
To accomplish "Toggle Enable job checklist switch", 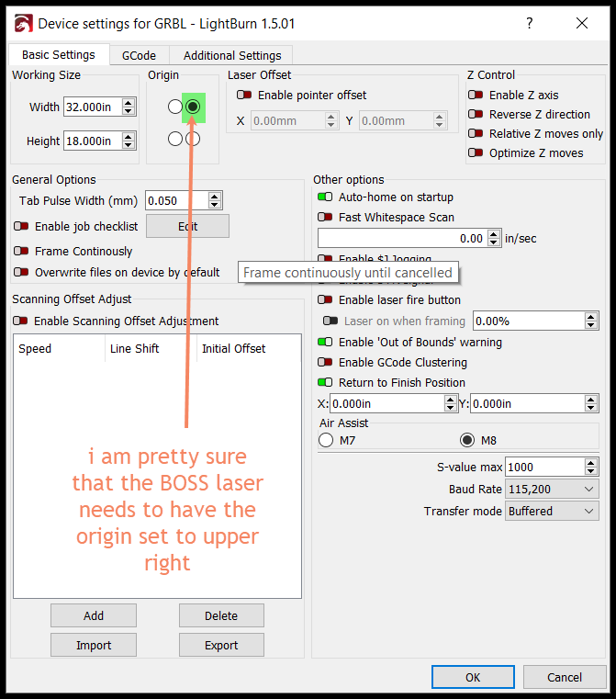I will (x=21, y=226).
